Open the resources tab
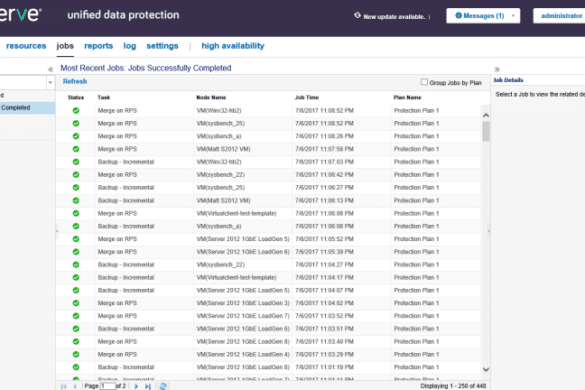585x390 pixels. coord(26,46)
